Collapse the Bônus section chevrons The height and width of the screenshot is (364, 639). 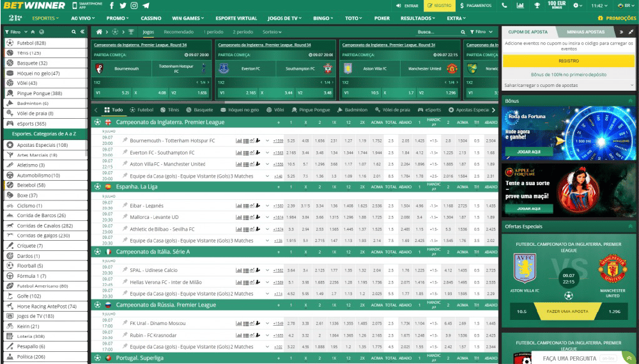point(631,100)
